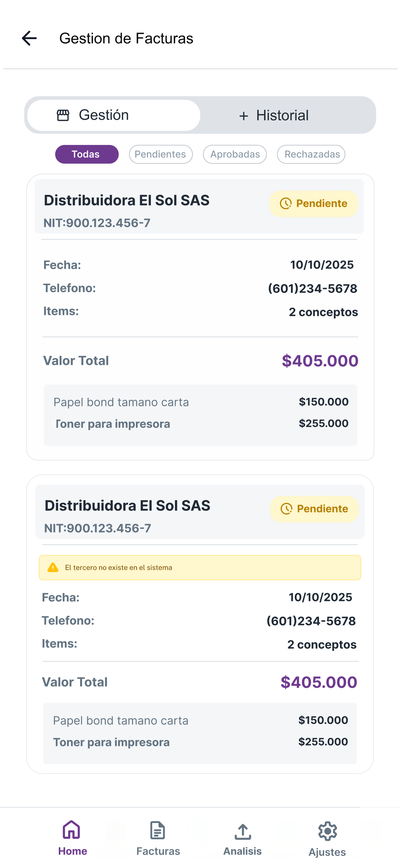Go back using the arrow icon
Image resolution: width=401 pixels, height=868 pixels.
tap(29, 38)
